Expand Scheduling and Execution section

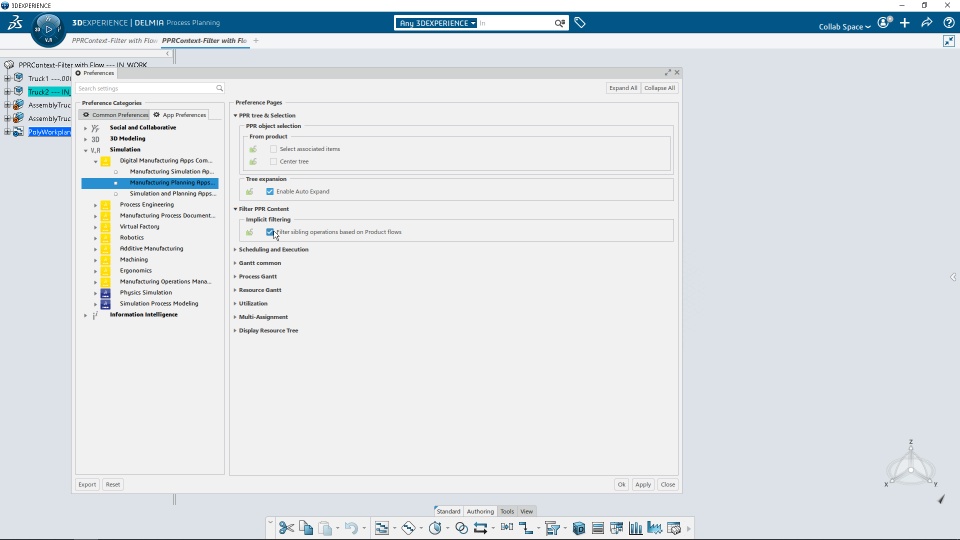(x=235, y=250)
